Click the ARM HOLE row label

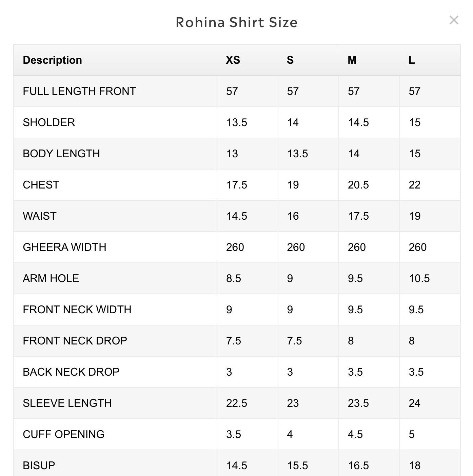(51, 278)
